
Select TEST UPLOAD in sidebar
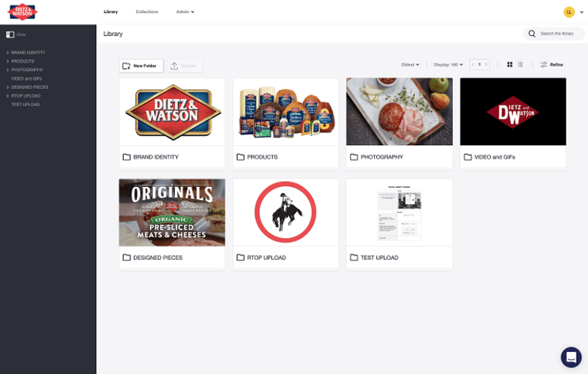pos(25,105)
